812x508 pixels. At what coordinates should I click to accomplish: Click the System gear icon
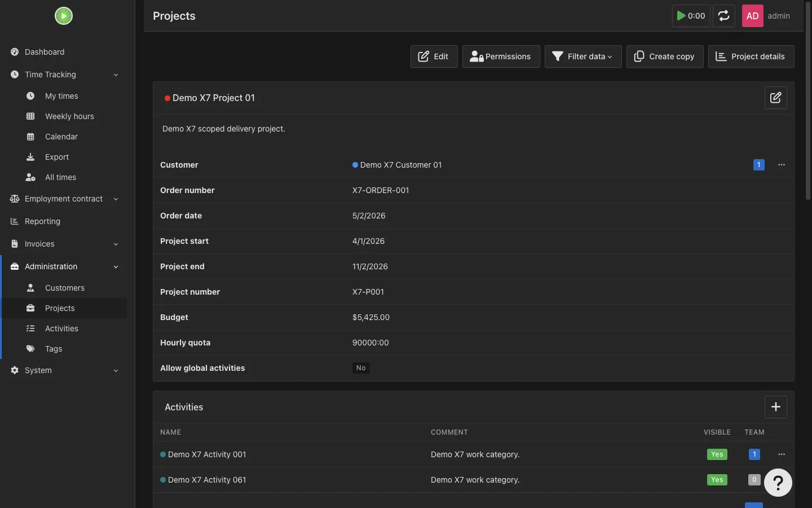[15, 370]
